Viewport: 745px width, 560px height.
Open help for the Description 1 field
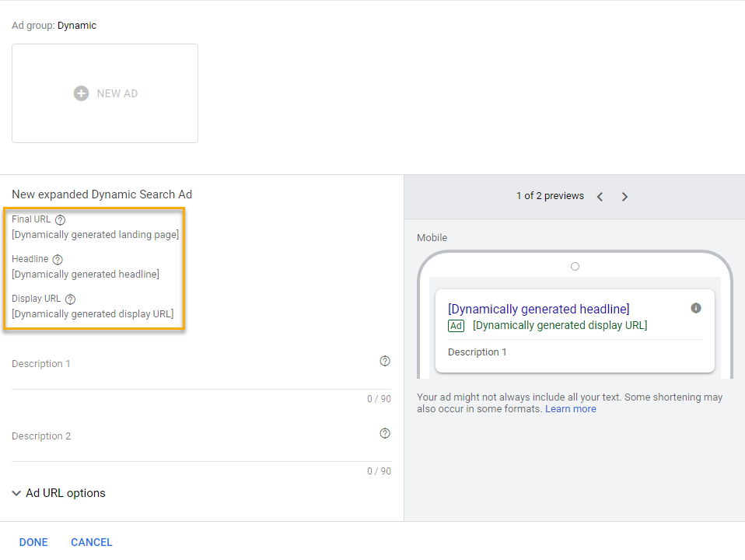(x=385, y=361)
